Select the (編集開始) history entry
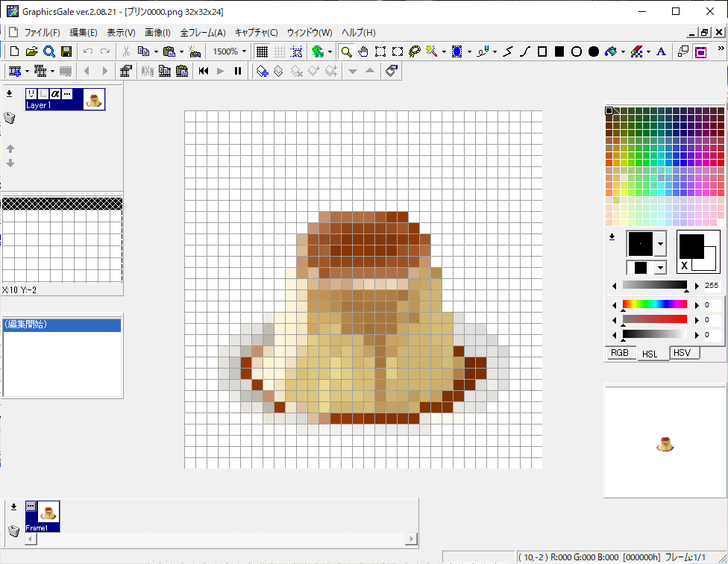 (62, 325)
